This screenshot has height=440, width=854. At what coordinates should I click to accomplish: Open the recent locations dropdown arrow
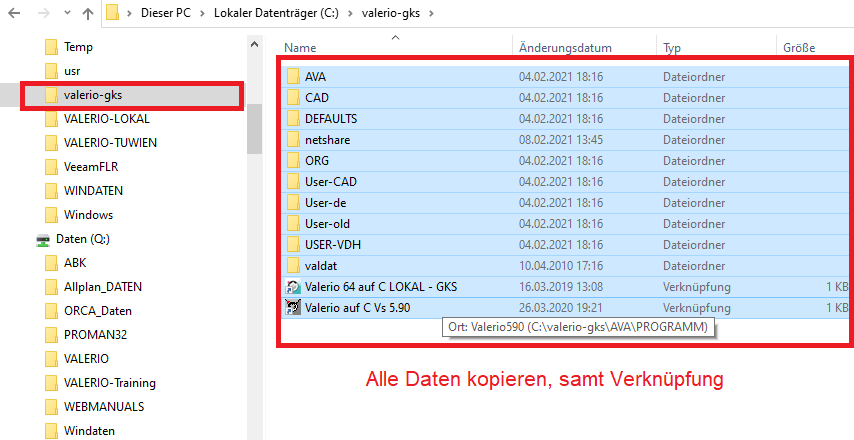pos(65,14)
